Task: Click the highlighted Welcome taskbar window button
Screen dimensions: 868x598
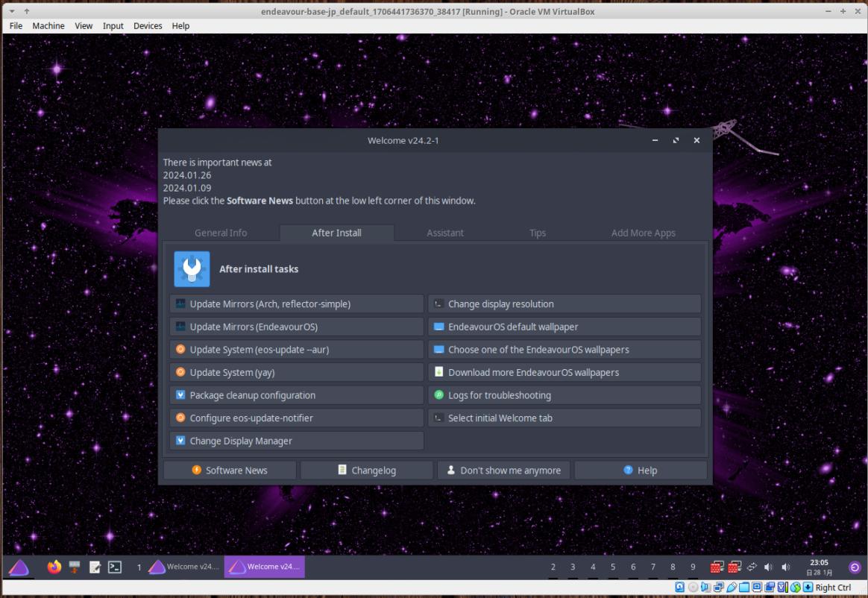Action: [x=264, y=567]
